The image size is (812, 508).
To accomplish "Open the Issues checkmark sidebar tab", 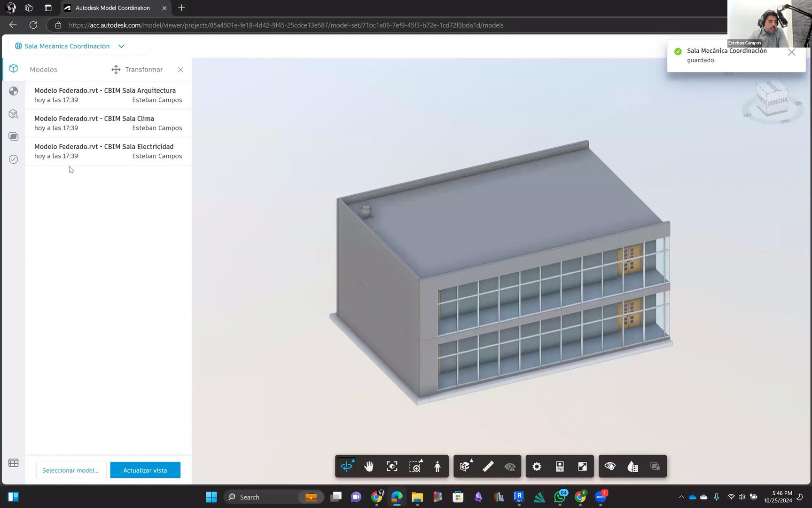I will pyautogui.click(x=14, y=159).
